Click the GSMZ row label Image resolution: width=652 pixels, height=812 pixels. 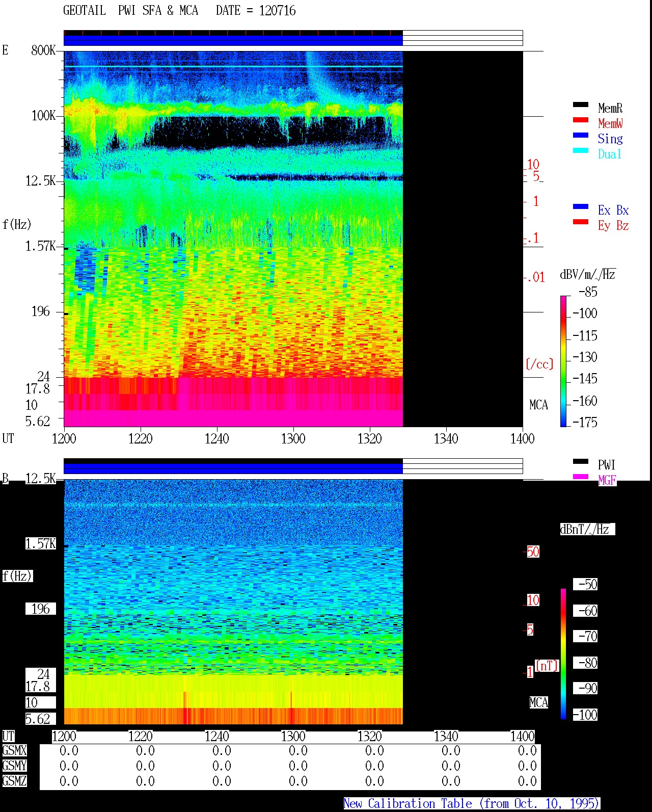click(14, 781)
